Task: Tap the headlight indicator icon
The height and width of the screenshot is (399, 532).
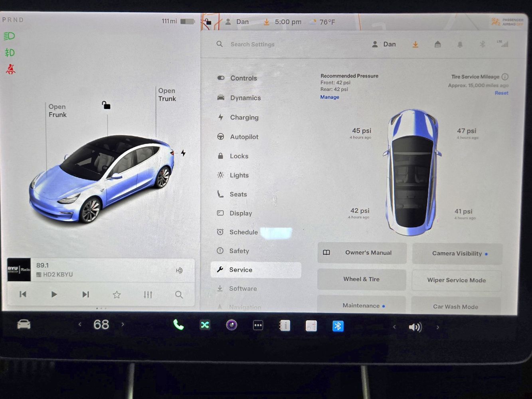Action: click(x=10, y=36)
